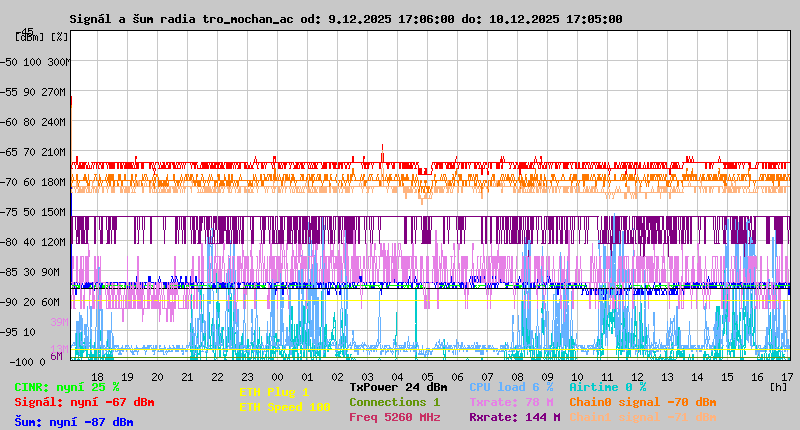Click the yellow ETH Plug legend entry
The width and height of the screenshot is (800, 430).
(274, 392)
